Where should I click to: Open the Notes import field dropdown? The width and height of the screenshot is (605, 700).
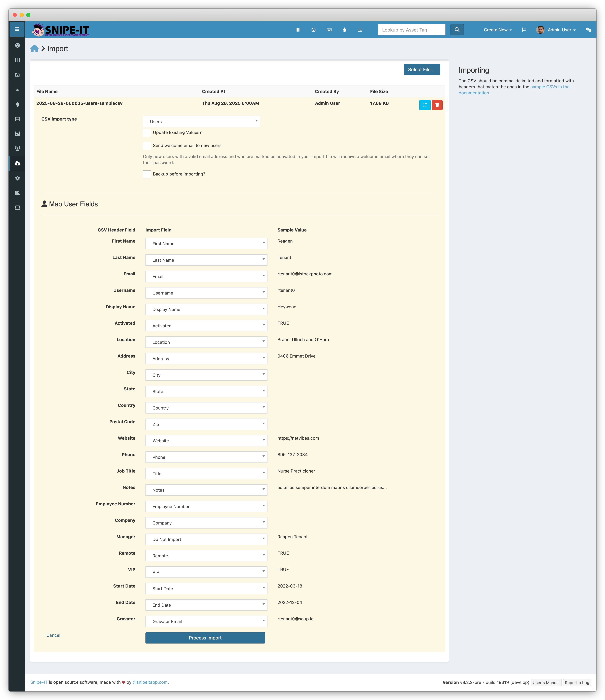[206, 490]
